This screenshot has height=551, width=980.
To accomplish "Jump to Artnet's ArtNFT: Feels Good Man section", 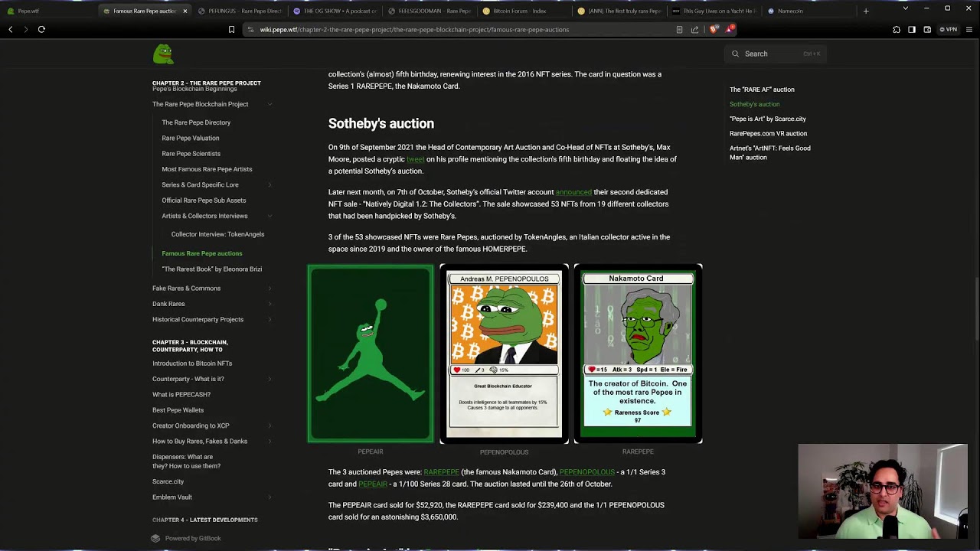I will 770,153.
